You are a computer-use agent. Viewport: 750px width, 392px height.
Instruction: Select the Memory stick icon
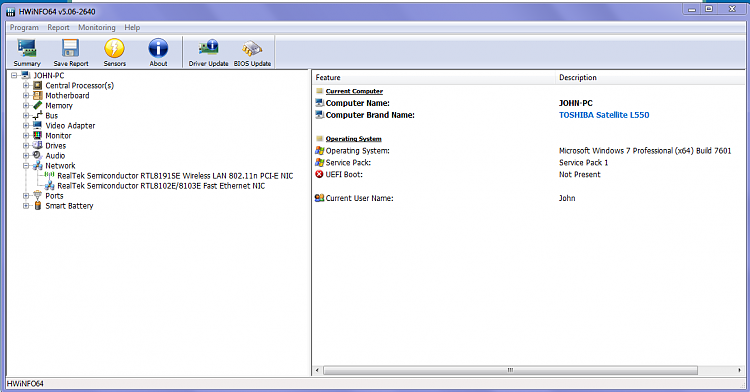[38, 106]
